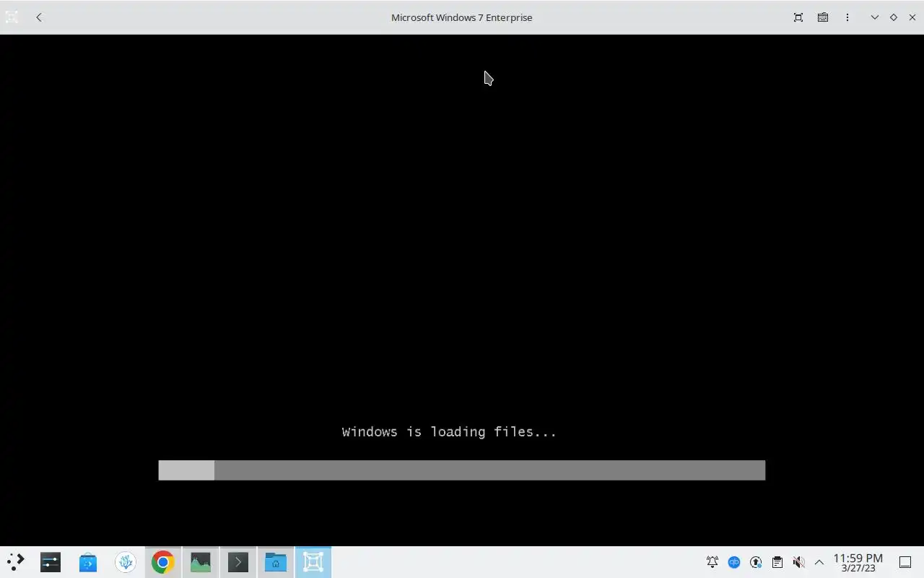
Task: Click the Windows loading progress bar
Action: (x=462, y=470)
